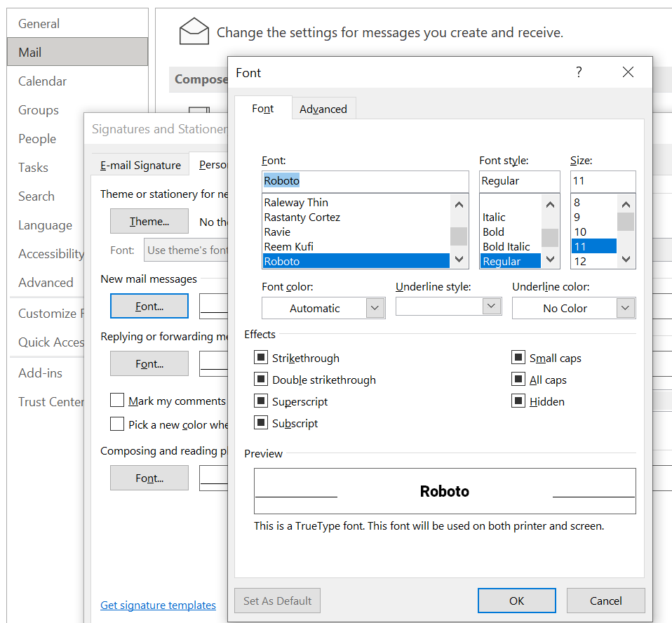Image resolution: width=672 pixels, height=623 pixels.
Task: Check Mark my comments option
Action: point(117,400)
